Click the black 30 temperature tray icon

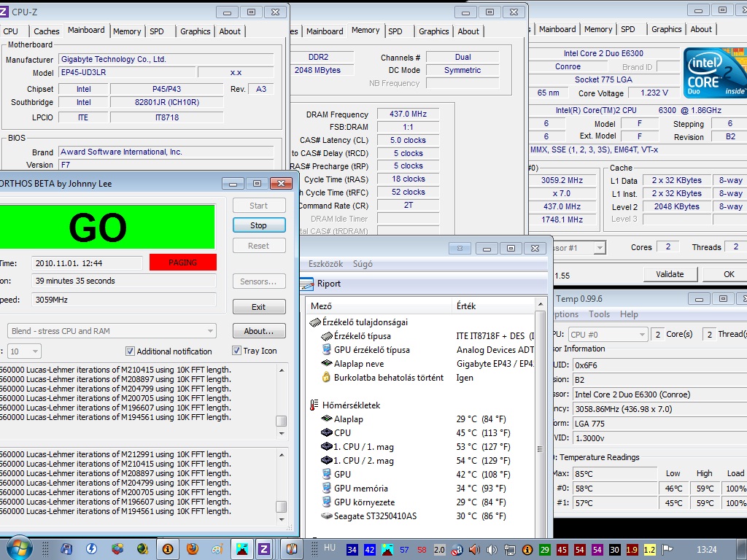click(x=614, y=550)
